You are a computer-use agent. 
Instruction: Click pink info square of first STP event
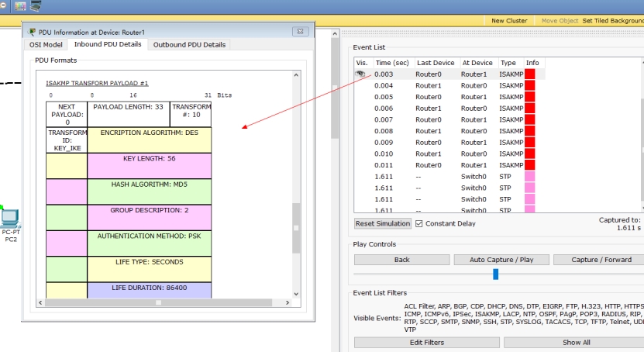click(x=530, y=177)
